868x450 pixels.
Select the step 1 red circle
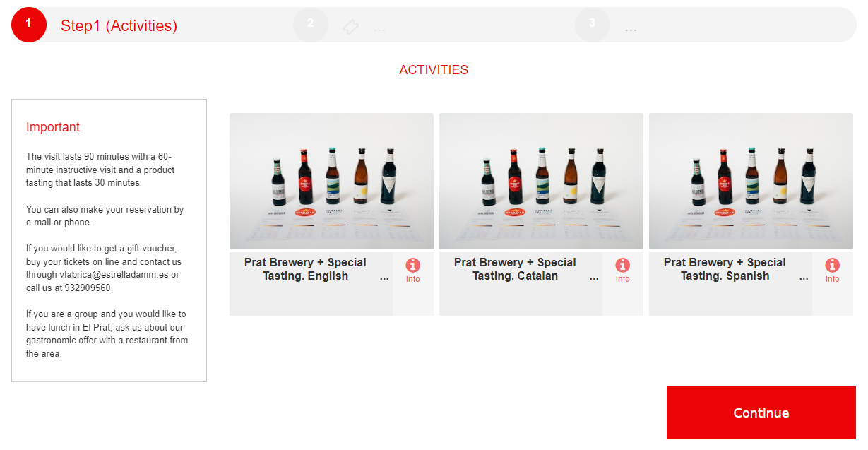coord(29,25)
